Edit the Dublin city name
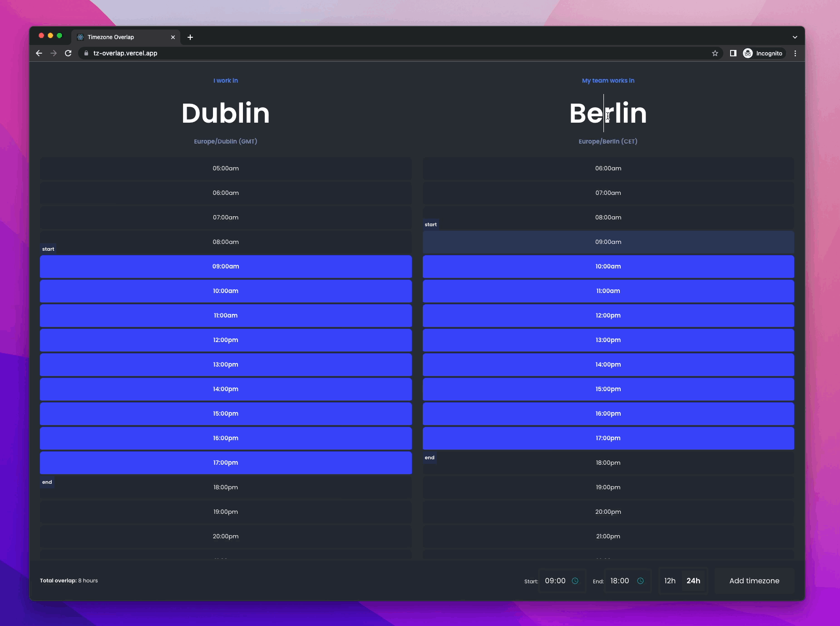Image resolution: width=840 pixels, height=626 pixels. [x=226, y=113]
